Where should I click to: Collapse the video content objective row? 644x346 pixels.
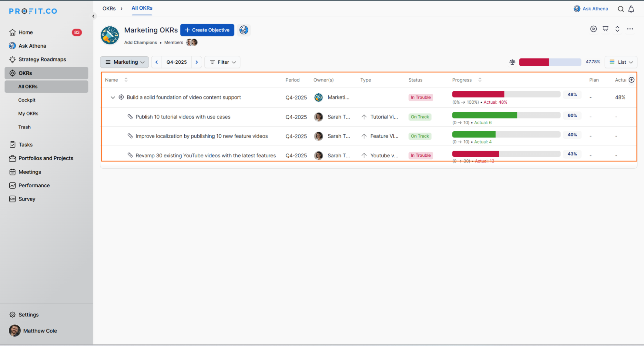pyautogui.click(x=113, y=97)
